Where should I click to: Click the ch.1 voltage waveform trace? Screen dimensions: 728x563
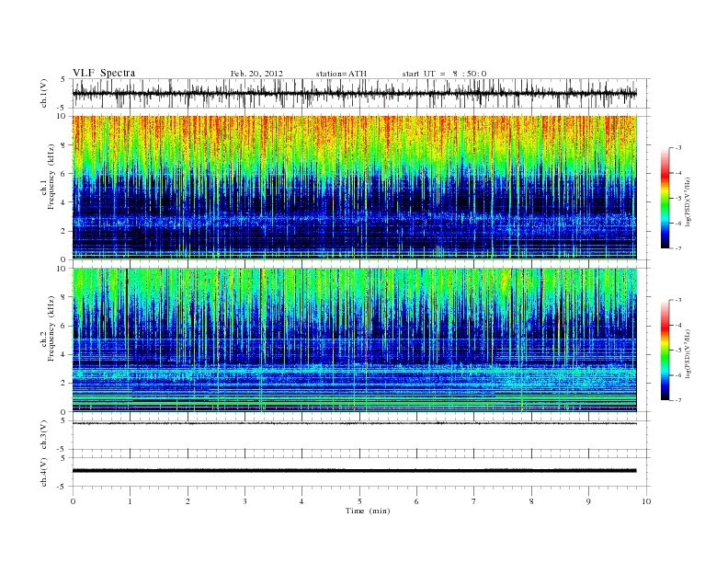click(354, 93)
